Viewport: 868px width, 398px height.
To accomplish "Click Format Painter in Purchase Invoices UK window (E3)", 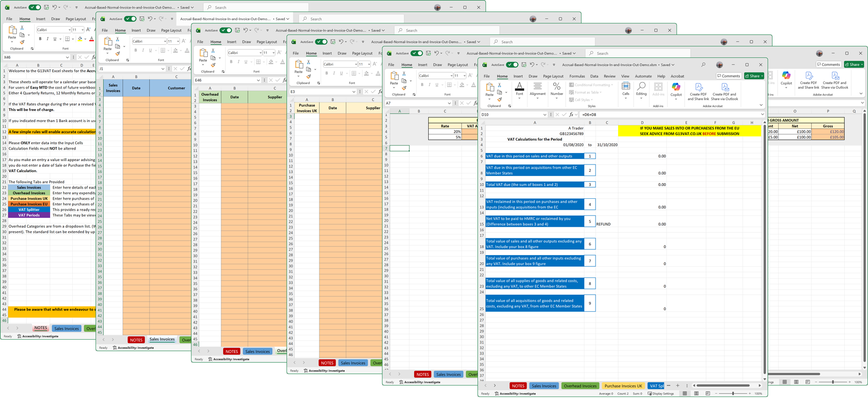I will point(309,77).
